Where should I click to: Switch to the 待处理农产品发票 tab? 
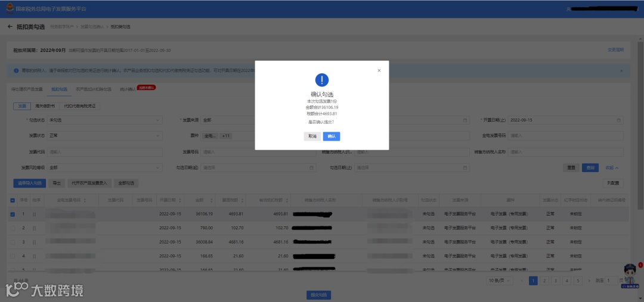click(27, 89)
